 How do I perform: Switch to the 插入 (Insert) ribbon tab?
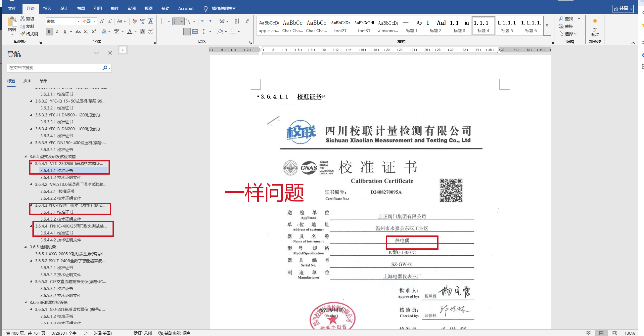[x=47, y=8]
